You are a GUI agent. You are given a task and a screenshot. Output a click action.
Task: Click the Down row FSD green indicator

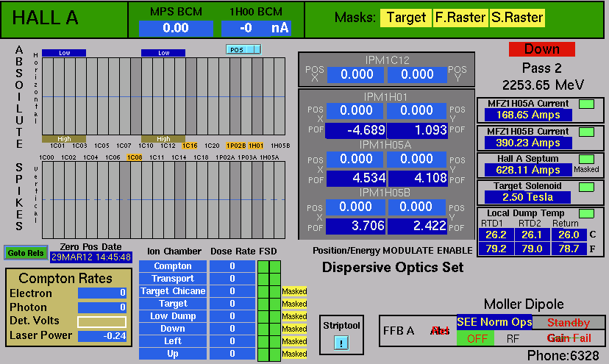tap(269, 329)
